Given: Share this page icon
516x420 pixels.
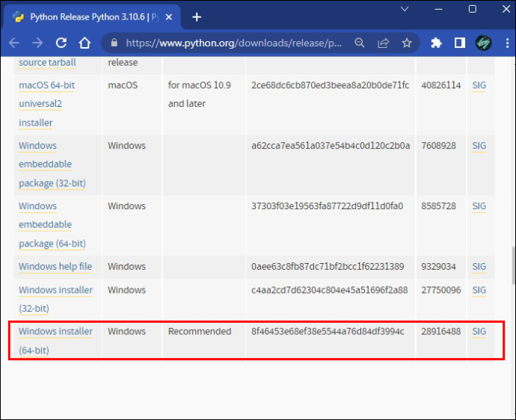Looking at the screenshot, I should coord(384,43).
